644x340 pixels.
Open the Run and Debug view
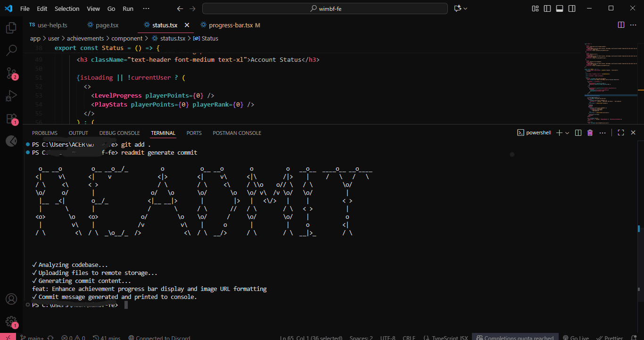click(x=11, y=96)
